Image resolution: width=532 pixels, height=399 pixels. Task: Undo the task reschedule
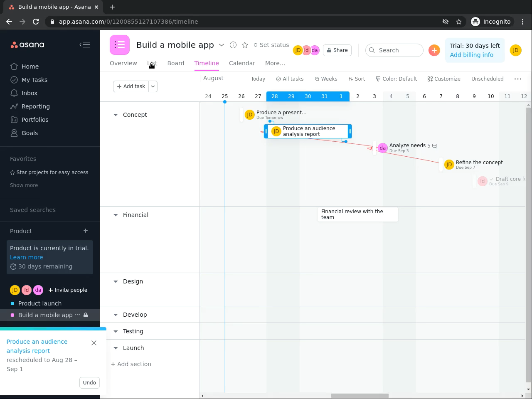[x=89, y=383]
